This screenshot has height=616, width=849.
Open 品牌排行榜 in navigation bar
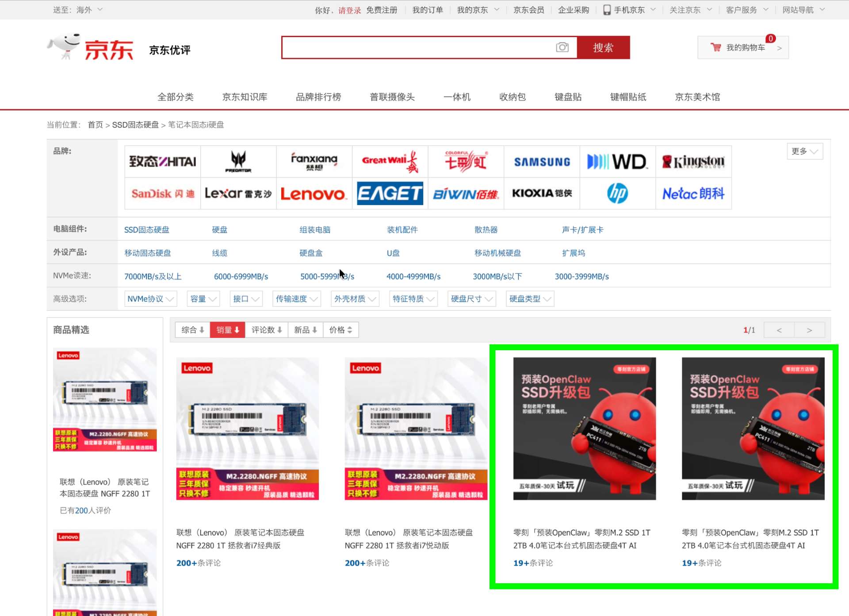318,97
